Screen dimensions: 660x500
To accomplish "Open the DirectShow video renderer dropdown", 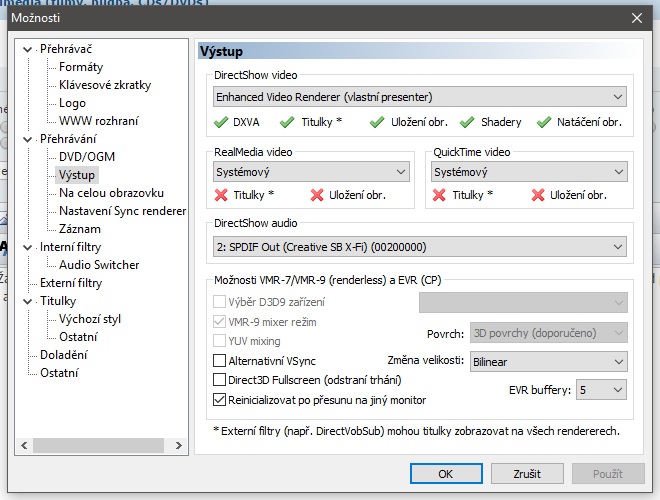I will point(420,97).
